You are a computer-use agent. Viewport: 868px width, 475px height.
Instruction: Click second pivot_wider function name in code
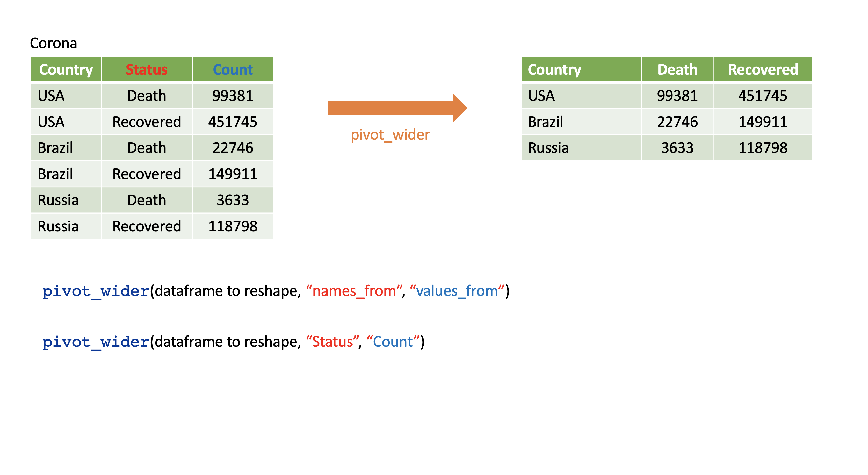96,342
